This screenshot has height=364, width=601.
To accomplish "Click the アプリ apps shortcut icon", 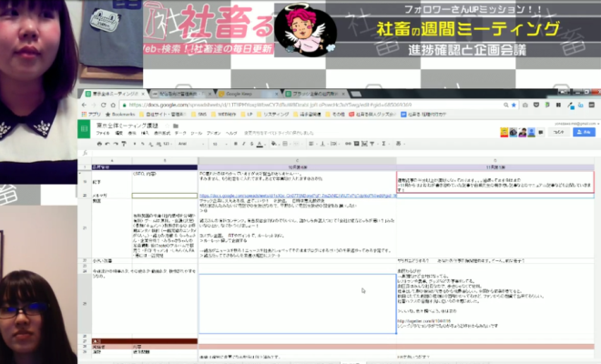I will 88,115.
